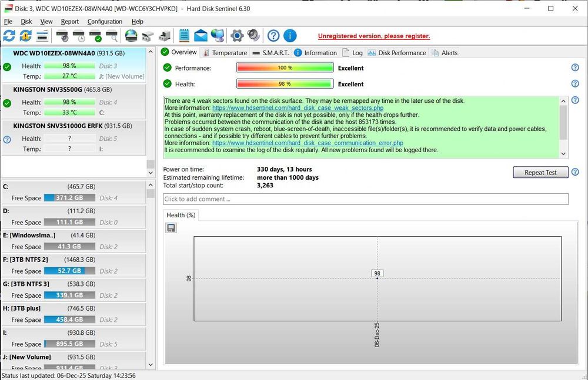Open disk test with clock icon
The image size is (588, 380).
click(x=79, y=36)
